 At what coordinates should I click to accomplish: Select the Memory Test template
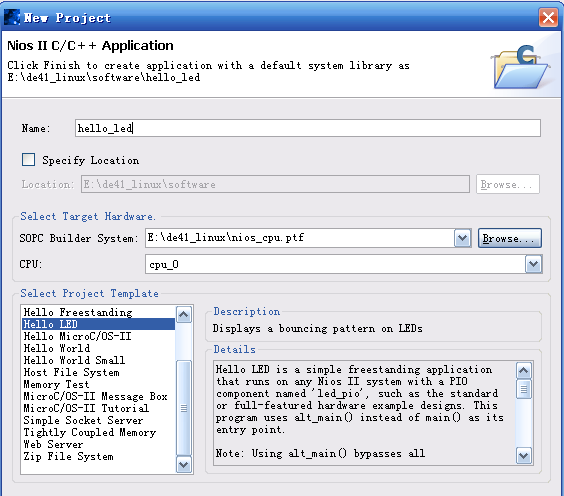pyautogui.click(x=98, y=384)
